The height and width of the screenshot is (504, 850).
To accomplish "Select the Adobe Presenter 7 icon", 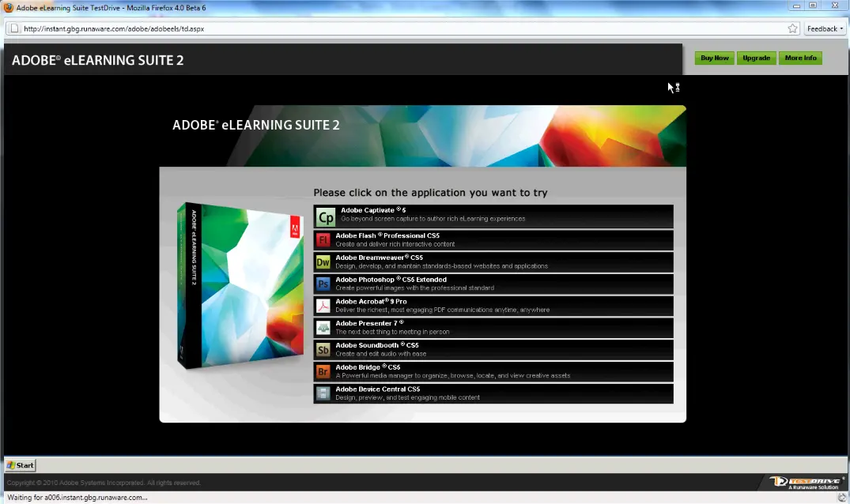I will (324, 327).
